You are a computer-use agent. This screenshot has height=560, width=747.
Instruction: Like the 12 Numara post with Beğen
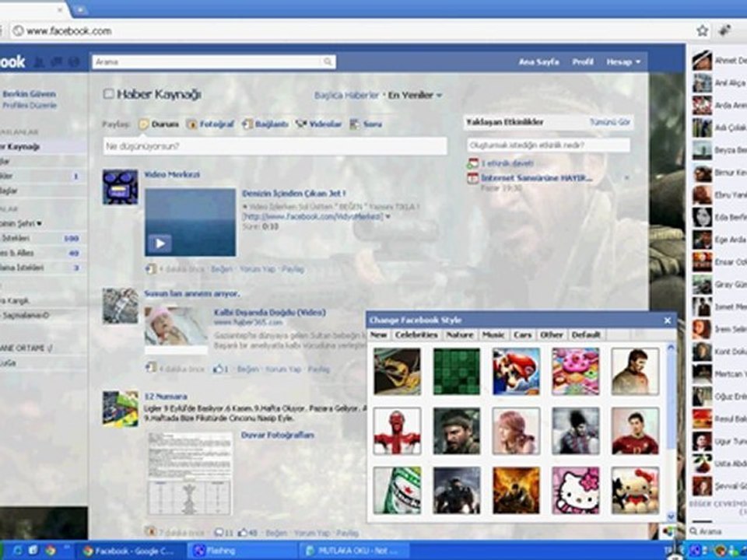(x=276, y=533)
